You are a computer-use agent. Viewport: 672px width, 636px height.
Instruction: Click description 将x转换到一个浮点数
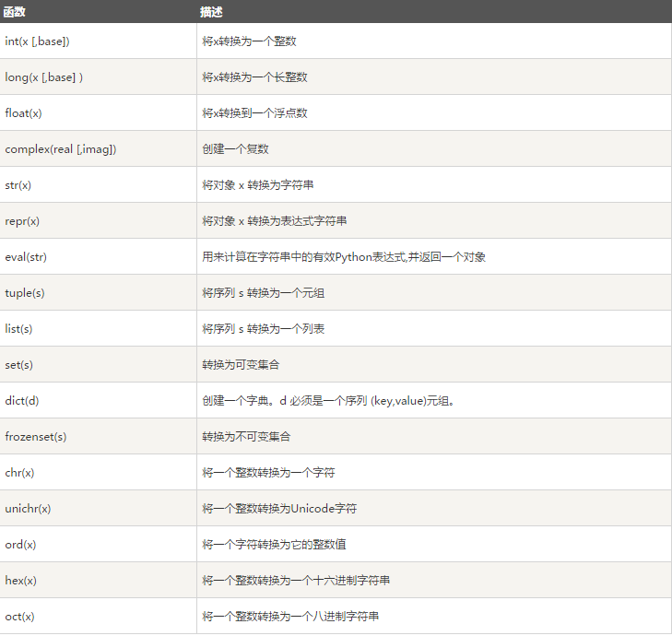tap(255, 113)
